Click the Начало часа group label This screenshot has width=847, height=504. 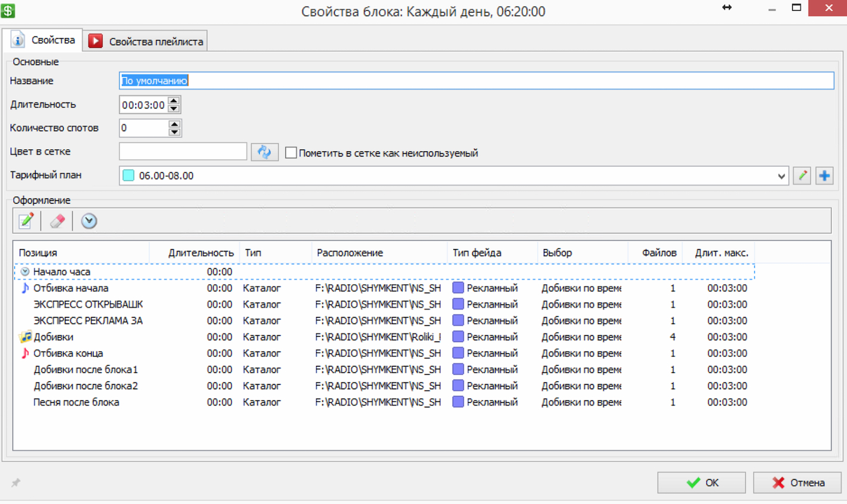coord(62,272)
